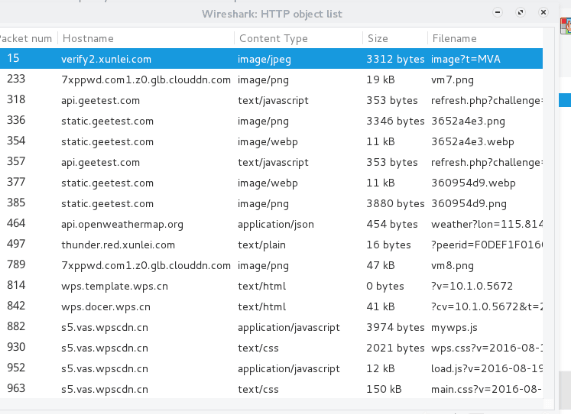Viewport: 571px width, 414px height.
Task: Sort by the Filename column header
Action: click(485, 38)
